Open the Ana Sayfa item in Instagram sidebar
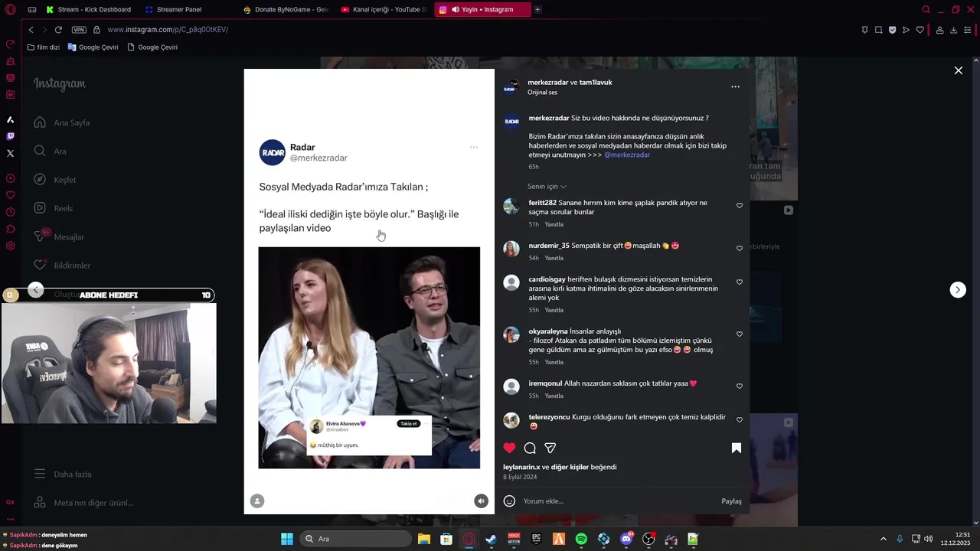980x551 pixels. tap(63, 122)
